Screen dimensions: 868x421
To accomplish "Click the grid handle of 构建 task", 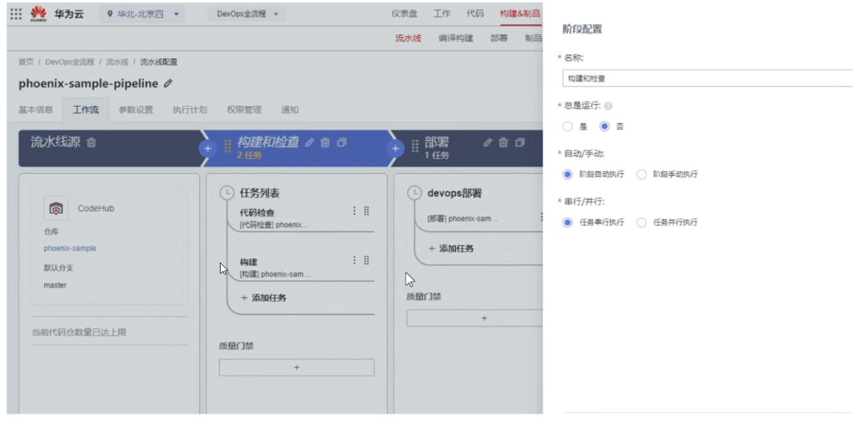I will point(366,261).
